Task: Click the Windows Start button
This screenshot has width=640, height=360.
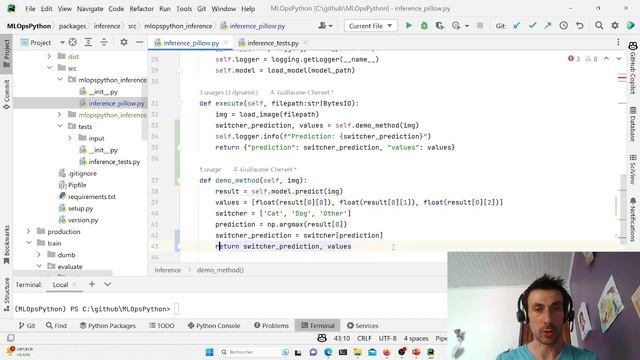Action: click(209, 352)
